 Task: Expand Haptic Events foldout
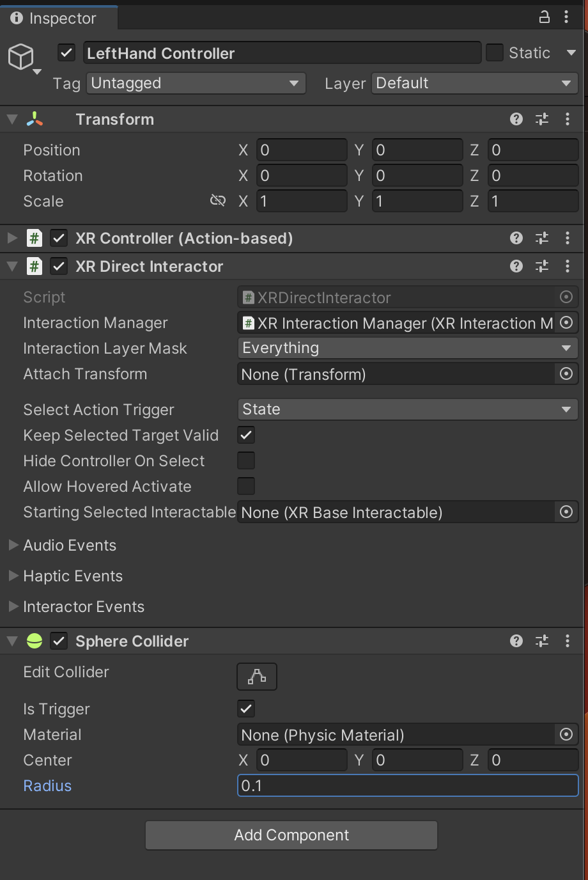13,576
